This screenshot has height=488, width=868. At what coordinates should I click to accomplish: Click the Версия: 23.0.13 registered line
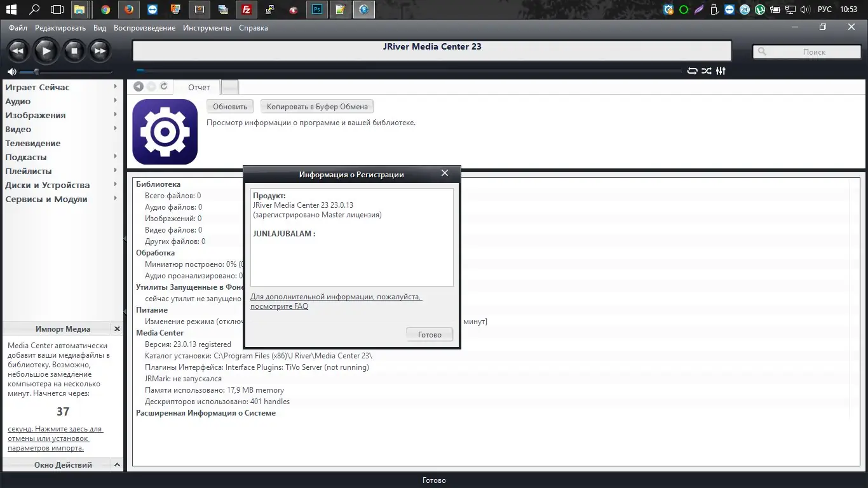188,344
